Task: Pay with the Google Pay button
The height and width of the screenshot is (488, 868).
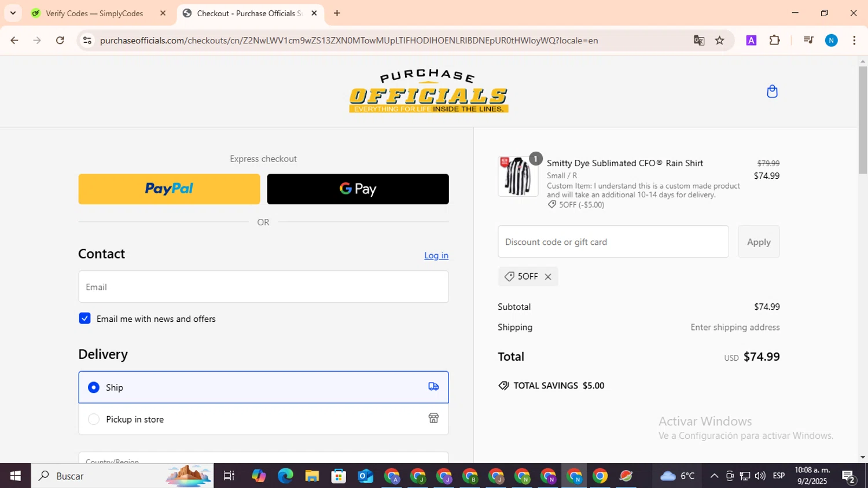Action: [358, 189]
